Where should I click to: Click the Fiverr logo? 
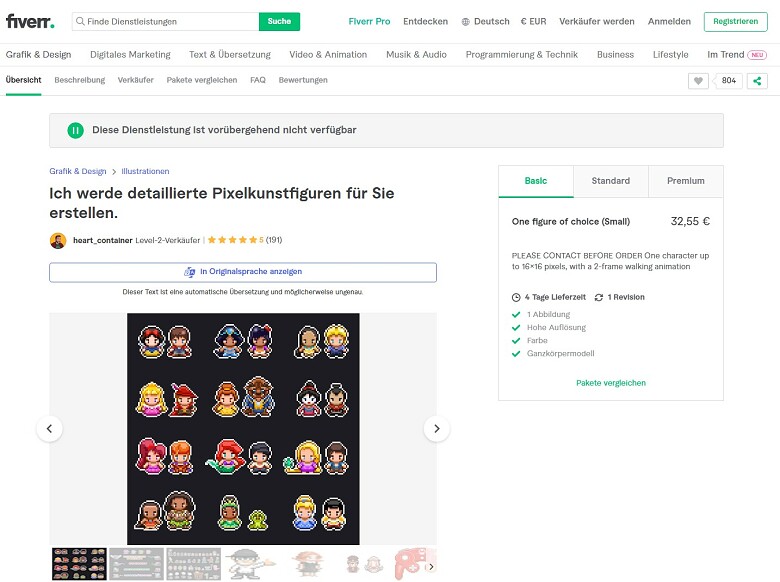pos(30,21)
